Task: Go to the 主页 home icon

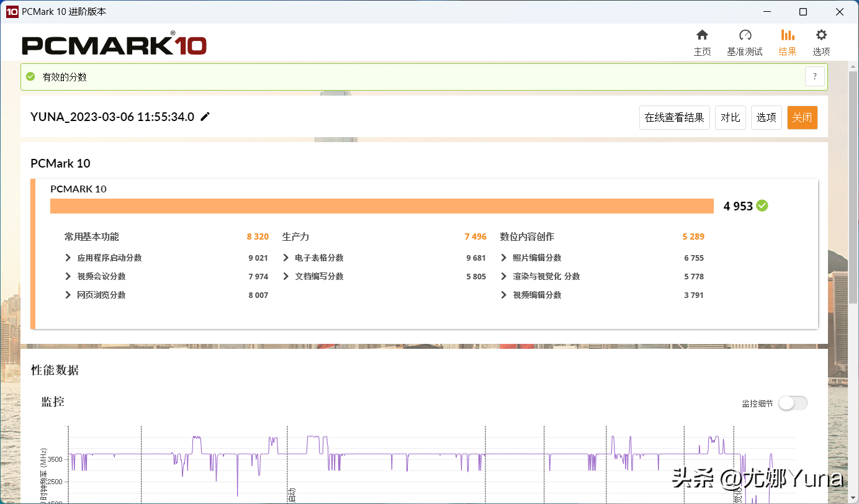Action: pos(702,35)
